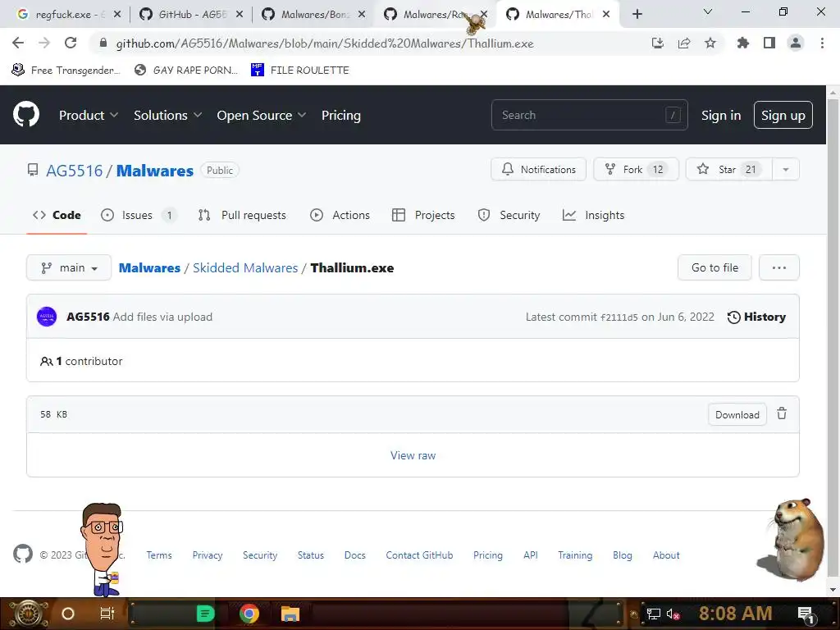Click the GitHub logo in header
Viewport: 840px width, 630px height.
[x=25, y=115]
